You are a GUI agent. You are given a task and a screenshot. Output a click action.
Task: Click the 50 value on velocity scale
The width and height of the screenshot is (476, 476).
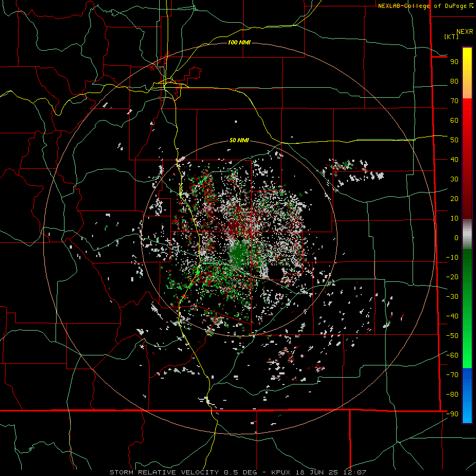tap(454, 140)
